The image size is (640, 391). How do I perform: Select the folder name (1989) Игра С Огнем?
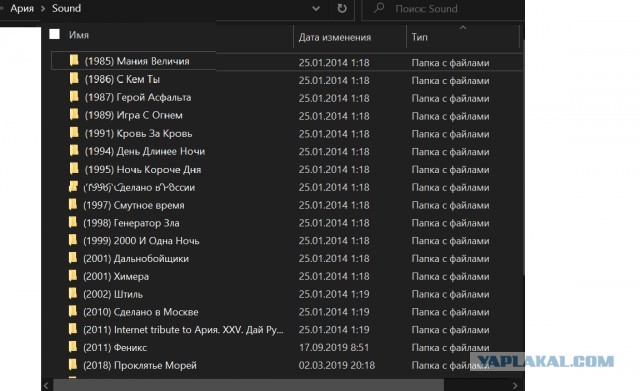(133, 115)
